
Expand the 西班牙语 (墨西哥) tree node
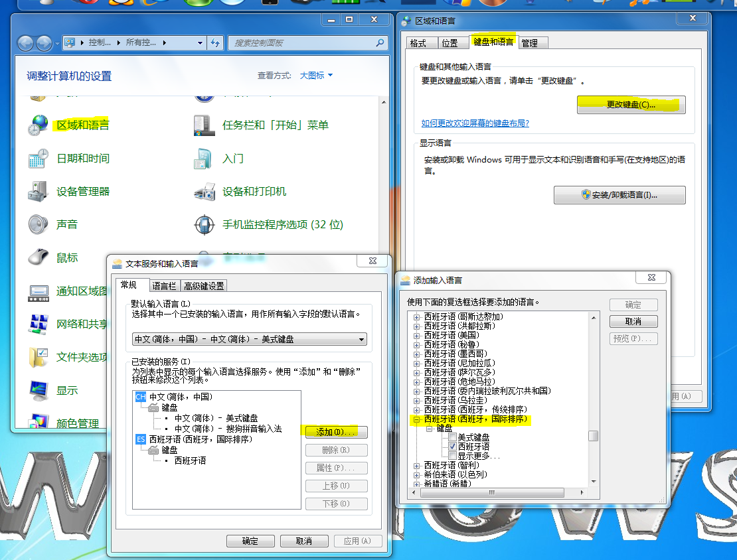pyautogui.click(x=417, y=354)
